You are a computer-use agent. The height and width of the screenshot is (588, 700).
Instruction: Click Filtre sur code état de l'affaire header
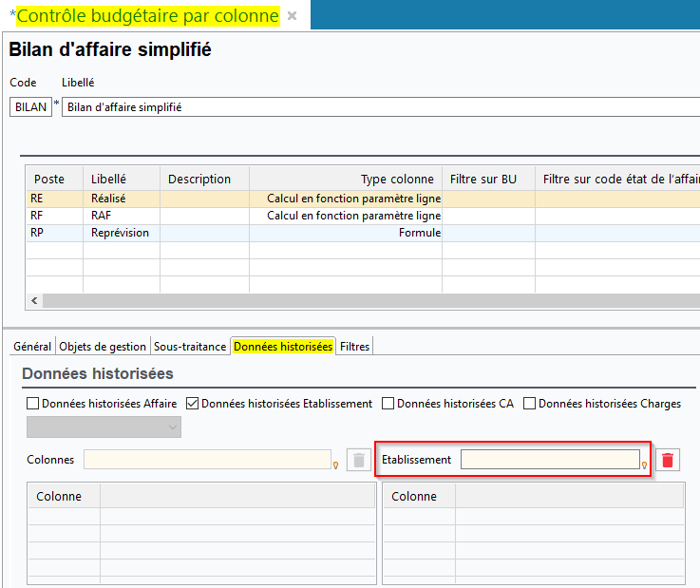point(618,179)
